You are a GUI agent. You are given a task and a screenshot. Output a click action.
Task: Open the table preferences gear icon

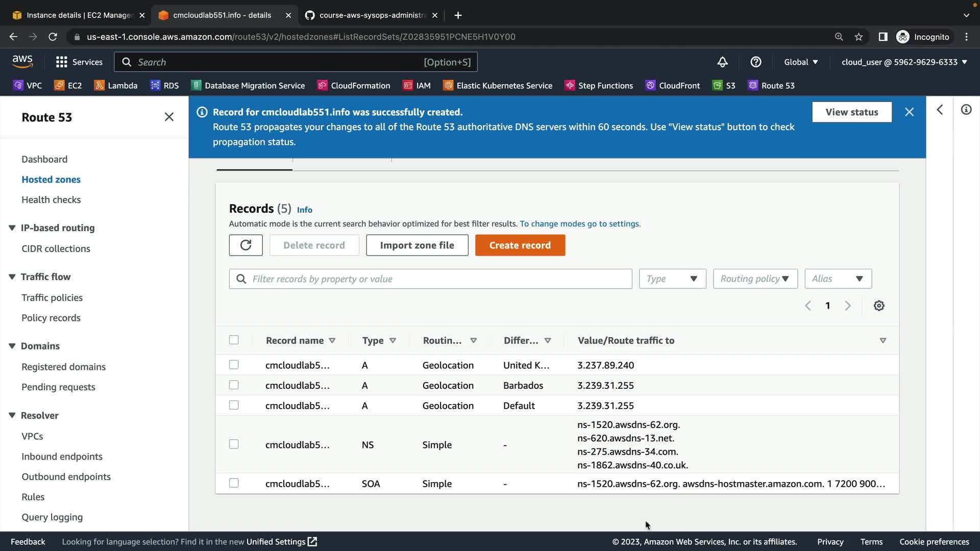pos(878,306)
